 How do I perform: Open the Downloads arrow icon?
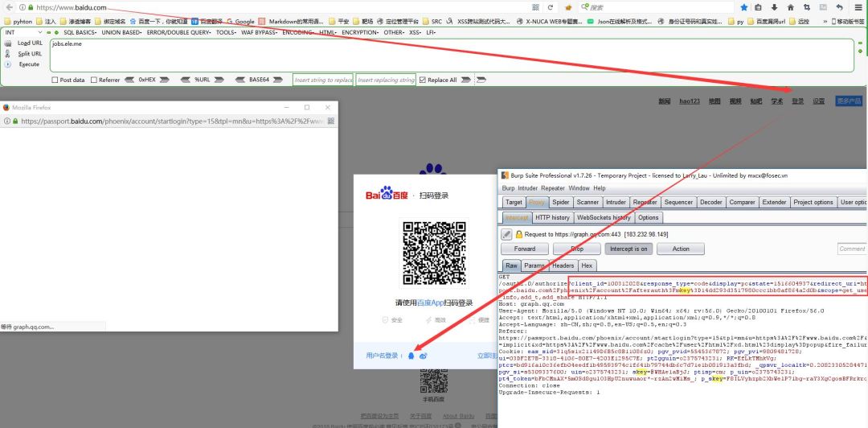(774, 8)
